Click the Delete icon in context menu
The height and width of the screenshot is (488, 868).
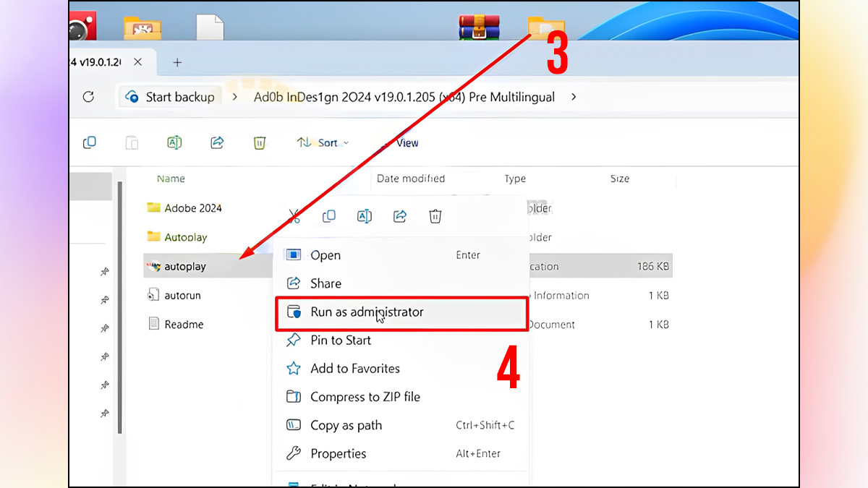point(435,215)
